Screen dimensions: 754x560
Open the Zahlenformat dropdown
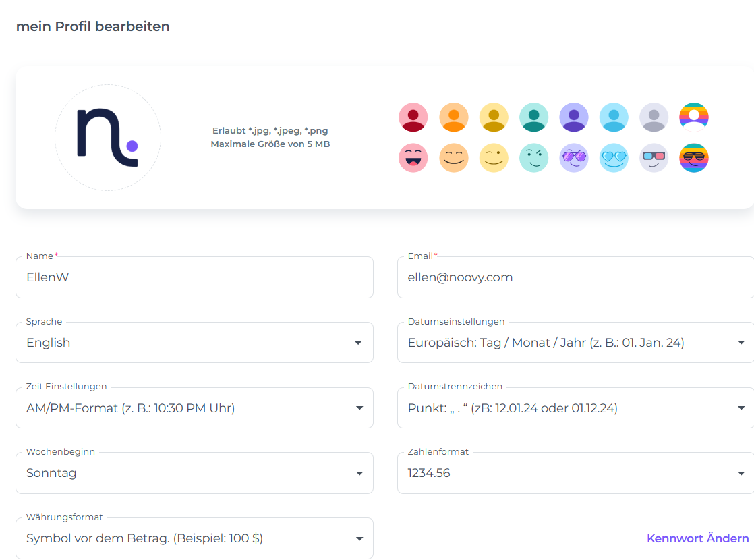point(575,473)
